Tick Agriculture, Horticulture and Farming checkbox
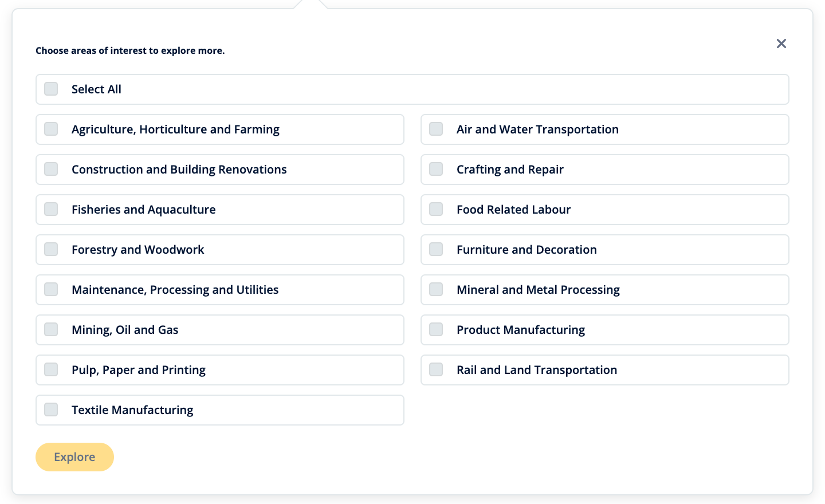 point(51,129)
